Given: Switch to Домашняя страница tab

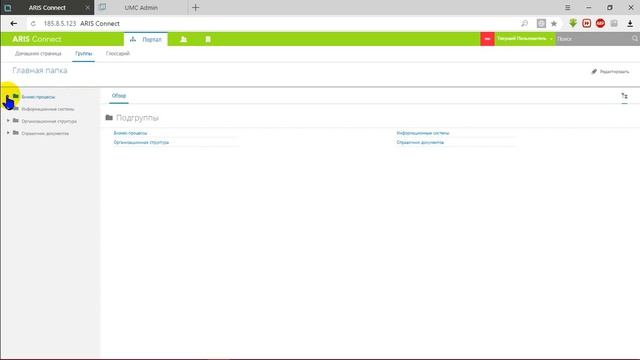Looking at the screenshot, I should [x=38, y=53].
